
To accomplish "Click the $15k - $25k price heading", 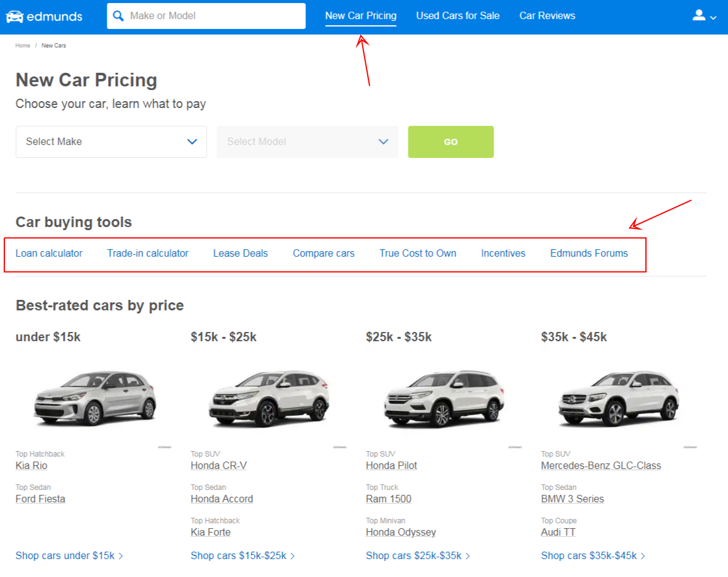I will [223, 337].
